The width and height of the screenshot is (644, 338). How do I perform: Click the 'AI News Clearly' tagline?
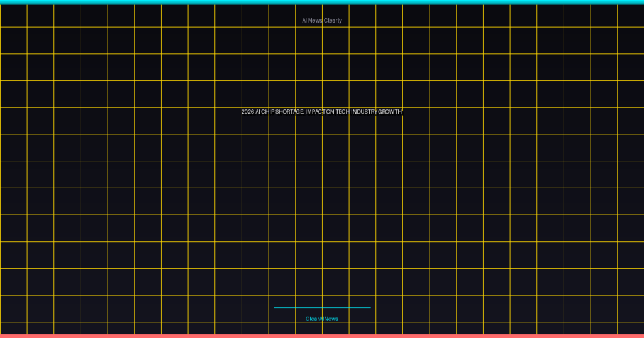pyautogui.click(x=322, y=21)
